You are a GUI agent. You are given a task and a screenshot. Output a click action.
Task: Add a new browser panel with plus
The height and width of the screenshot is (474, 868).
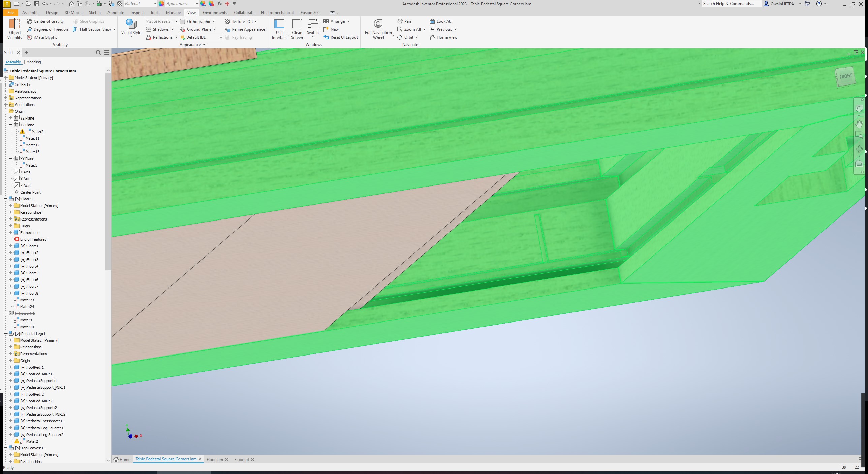click(x=26, y=53)
